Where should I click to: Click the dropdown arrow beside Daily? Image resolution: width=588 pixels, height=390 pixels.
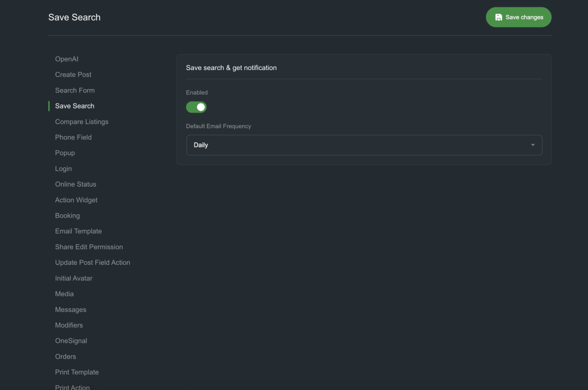[x=532, y=145]
